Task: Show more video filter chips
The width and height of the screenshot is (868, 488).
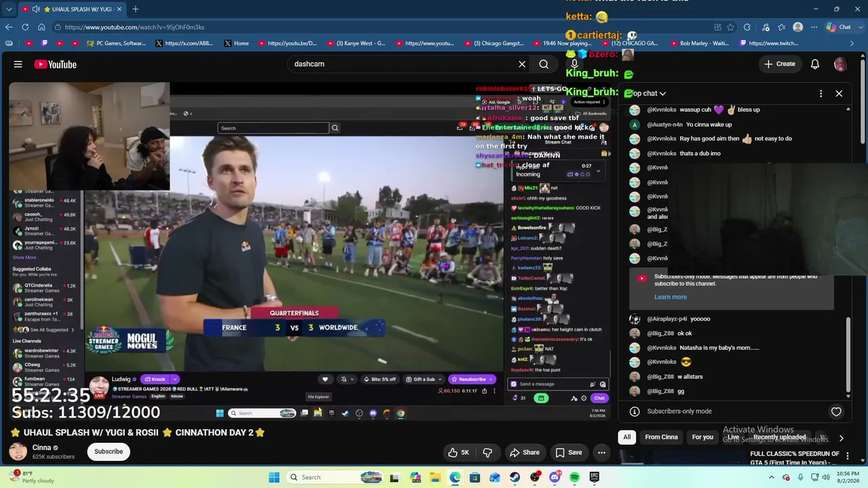Action: (x=841, y=438)
